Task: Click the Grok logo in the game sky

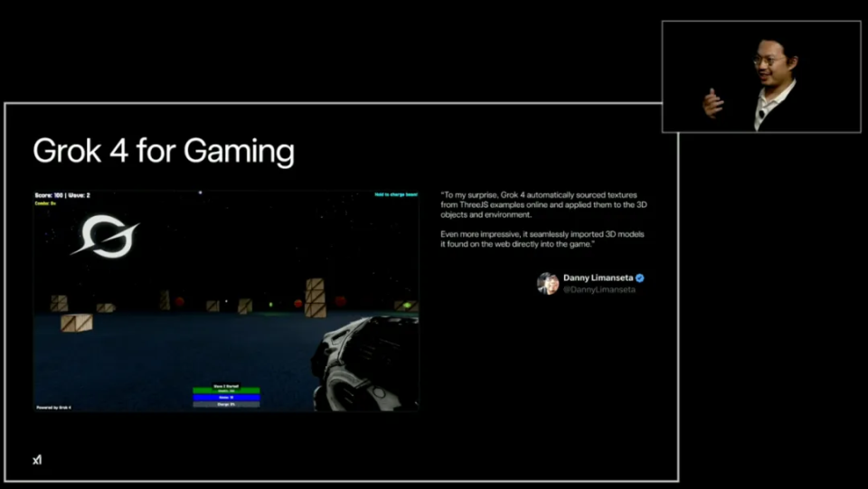Action: tap(105, 236)
